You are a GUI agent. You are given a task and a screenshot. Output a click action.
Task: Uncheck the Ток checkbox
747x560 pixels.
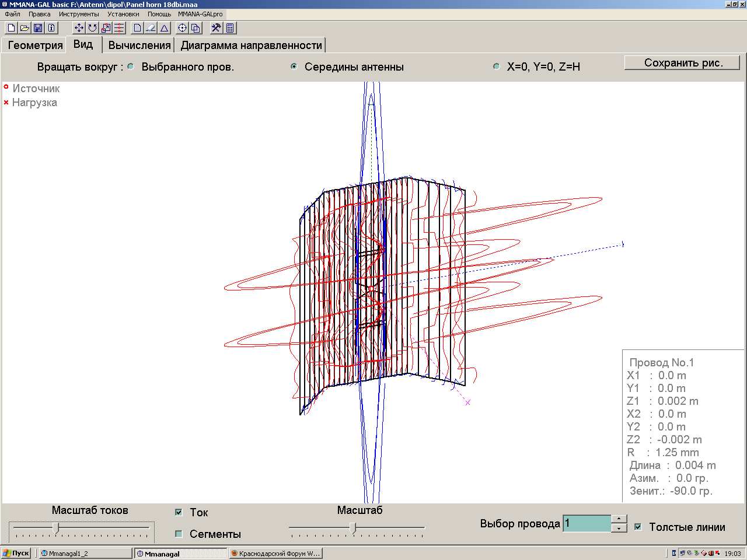point(179,512)
